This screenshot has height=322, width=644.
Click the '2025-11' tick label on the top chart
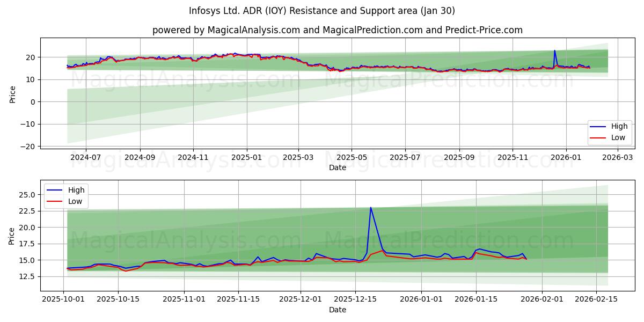coord(513,158)
